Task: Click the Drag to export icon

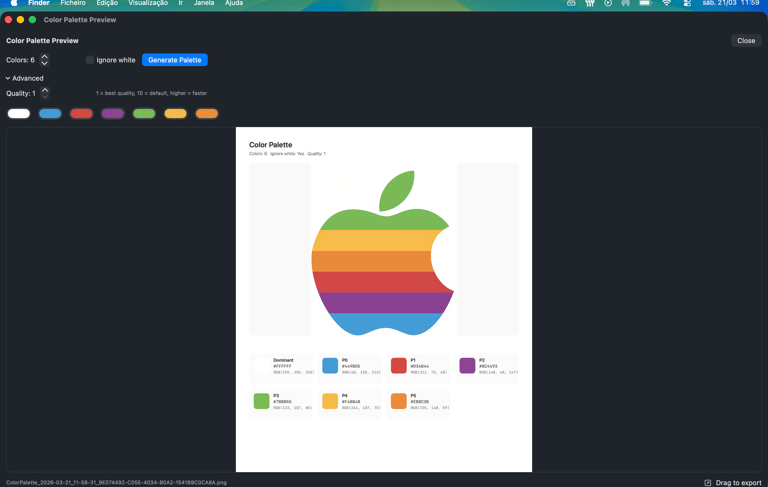Action: click(707, 483)
